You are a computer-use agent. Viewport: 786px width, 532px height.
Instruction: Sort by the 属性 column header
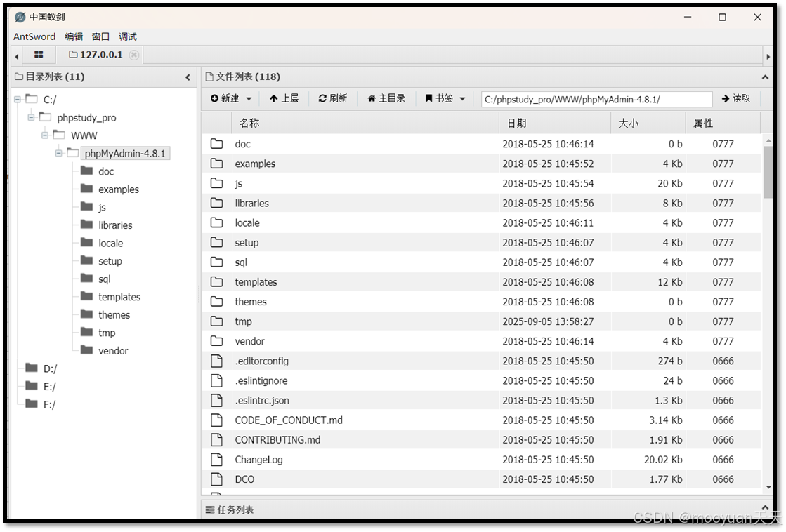pos(723,124)
